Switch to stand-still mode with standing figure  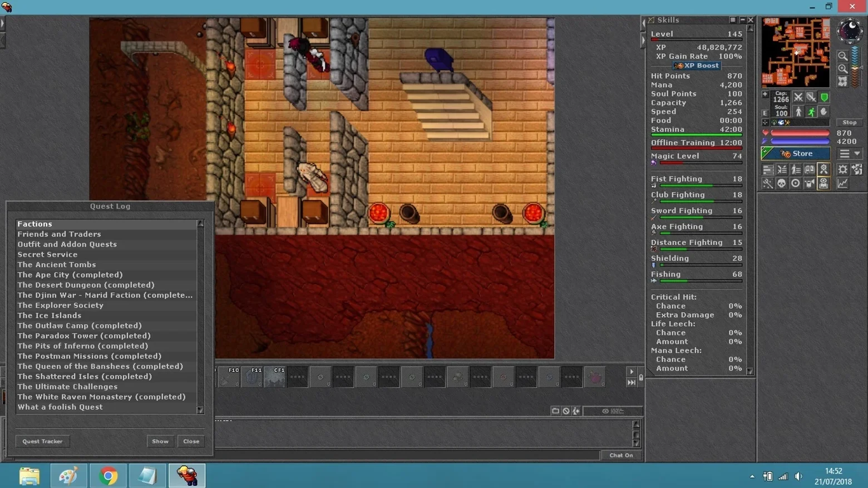coord(798,112)
